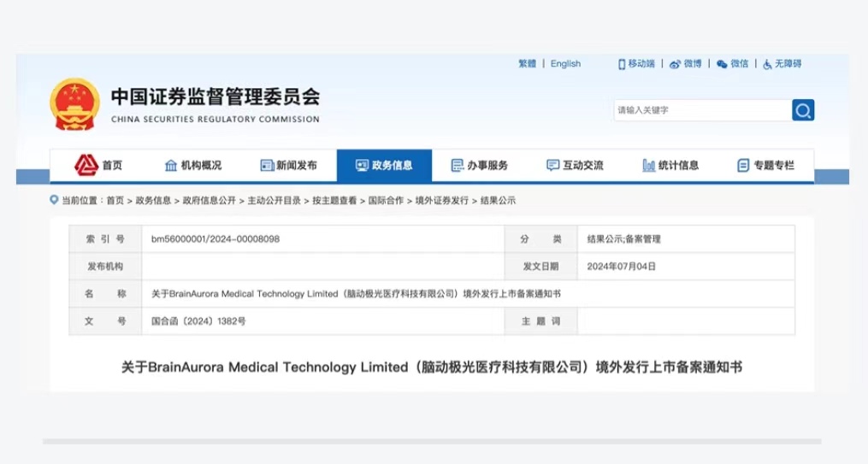Click the 名称 row BrainAurora title text
The width and height of the screenshot is (868, 464).
[x=356, y=294]
